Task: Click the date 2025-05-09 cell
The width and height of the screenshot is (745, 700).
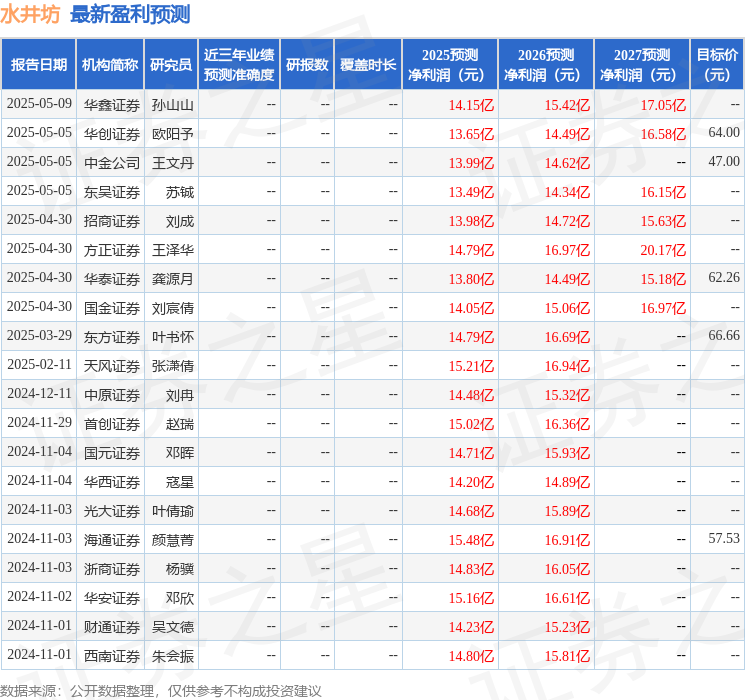Action: [39, 104]
